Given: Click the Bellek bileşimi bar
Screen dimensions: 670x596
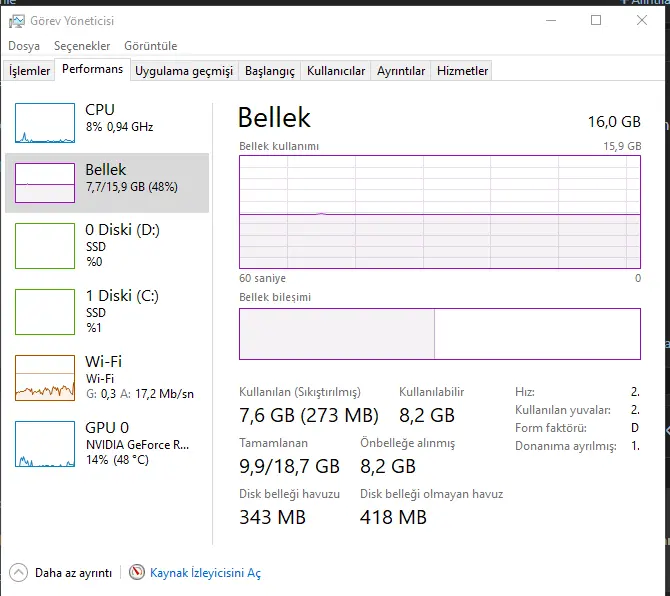Looking at the screenshot, I should pos(440,334).
